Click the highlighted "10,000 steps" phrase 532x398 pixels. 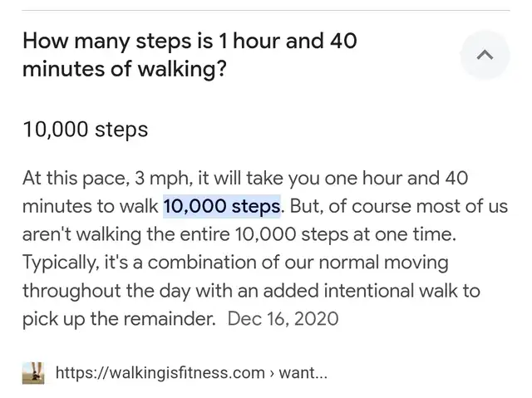click(x=222, y=206)
